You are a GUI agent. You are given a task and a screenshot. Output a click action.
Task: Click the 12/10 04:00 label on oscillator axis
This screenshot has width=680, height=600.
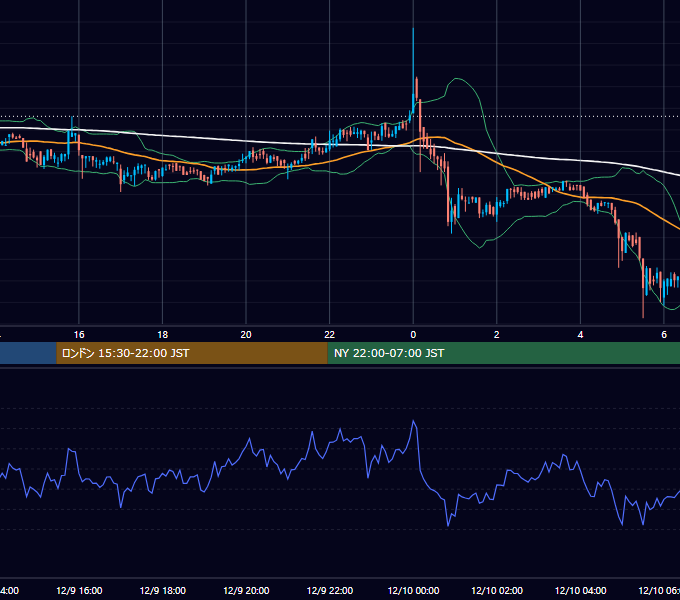coord(581,590)
